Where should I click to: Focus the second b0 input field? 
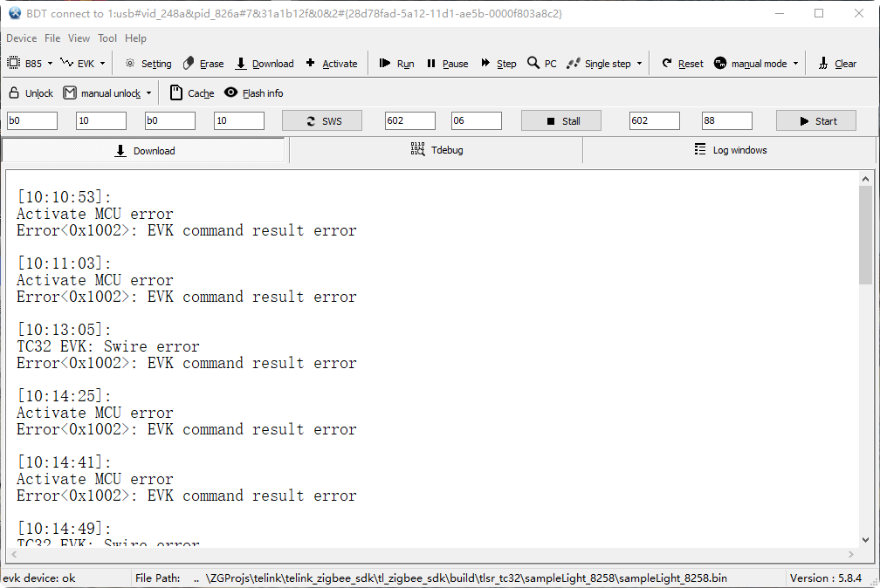170,120
